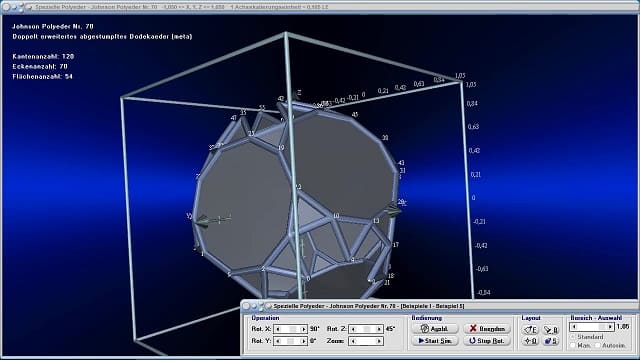Viewport: 640px width, 360px height.
Task: Click the control panel title bar
Action: tap(439, 306)
